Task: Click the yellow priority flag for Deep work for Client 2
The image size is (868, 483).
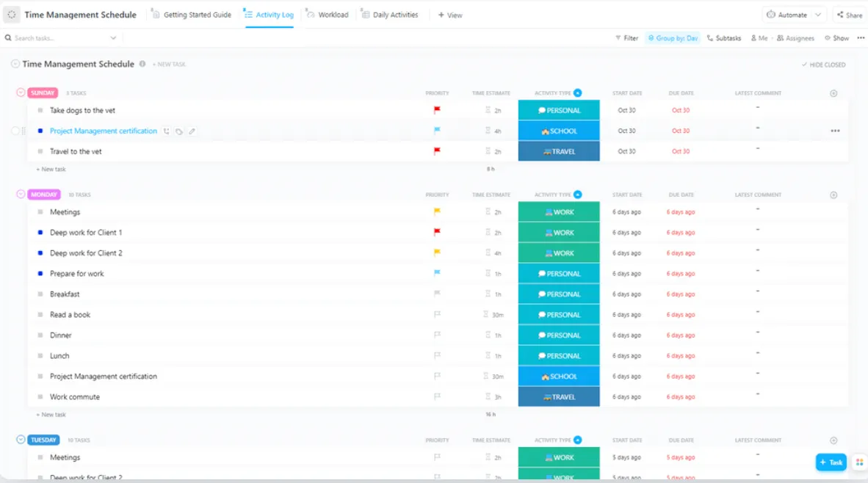Action: [437, 253]
